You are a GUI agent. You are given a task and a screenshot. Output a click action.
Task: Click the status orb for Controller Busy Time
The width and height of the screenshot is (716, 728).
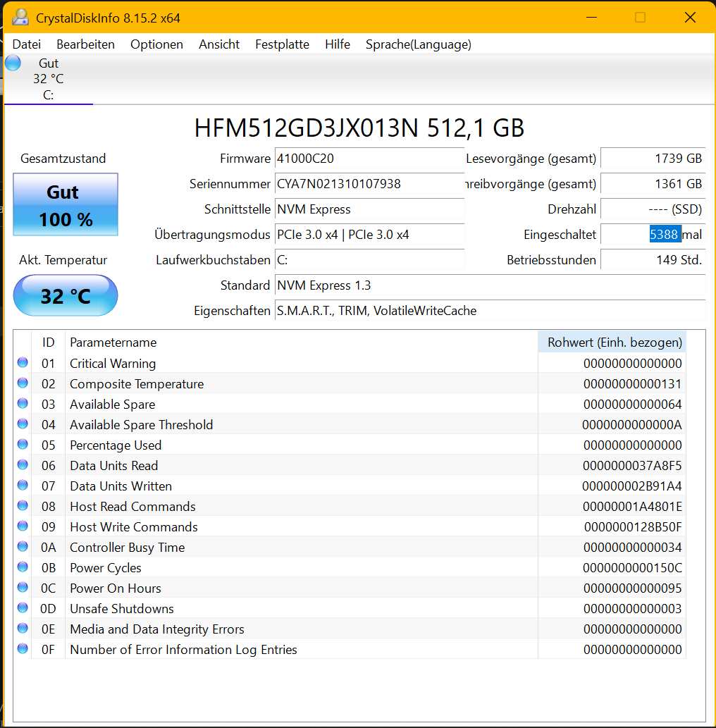[23, 546]
